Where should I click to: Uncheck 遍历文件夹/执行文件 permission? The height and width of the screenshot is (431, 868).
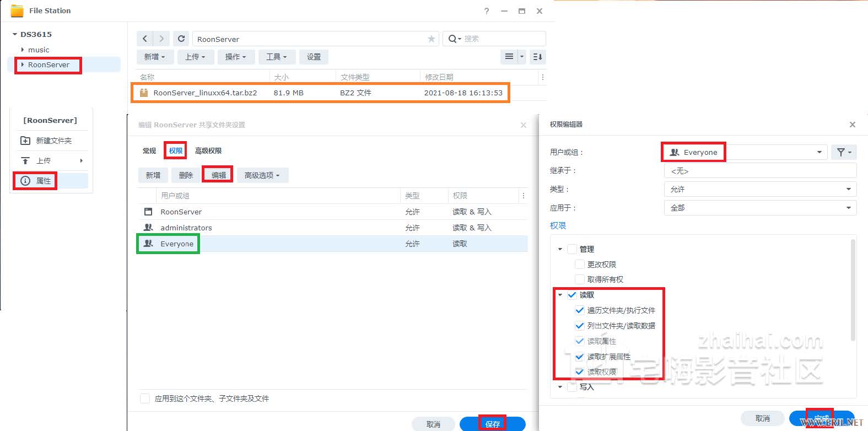580,310
